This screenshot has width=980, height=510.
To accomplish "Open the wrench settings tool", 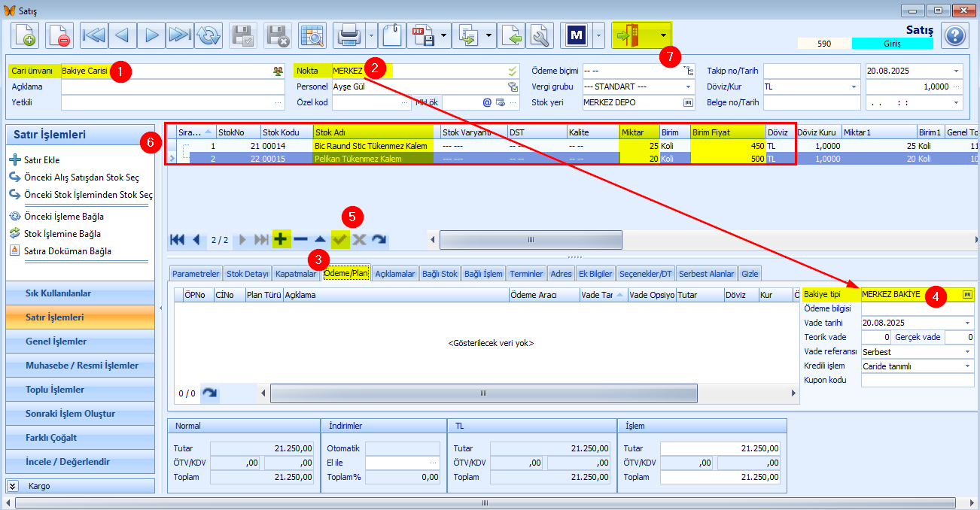I will coord(540,35).
